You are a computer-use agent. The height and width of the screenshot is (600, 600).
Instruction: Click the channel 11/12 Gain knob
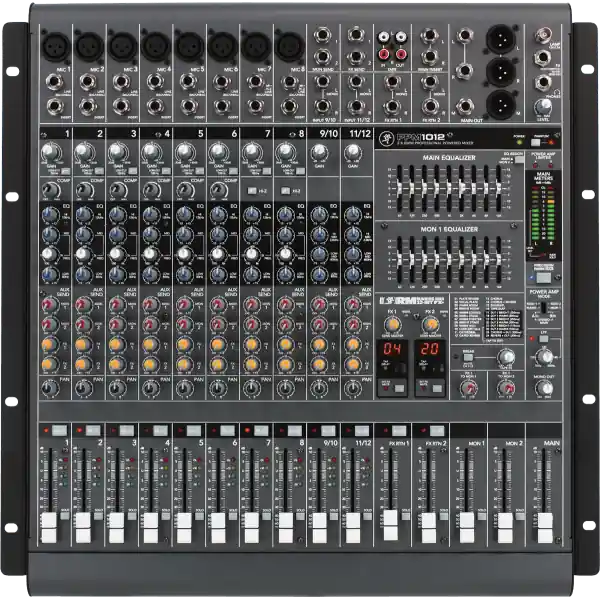coord(352,152)
